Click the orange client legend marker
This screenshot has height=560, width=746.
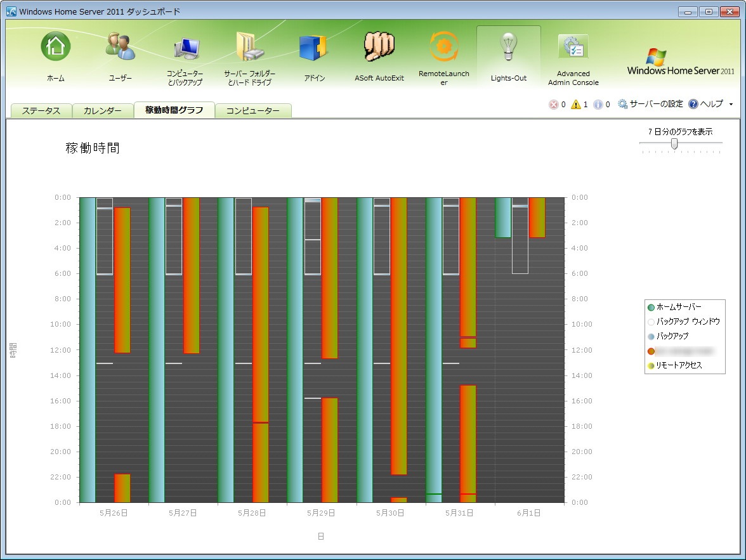pyautogui.click(x=651, y=351)
